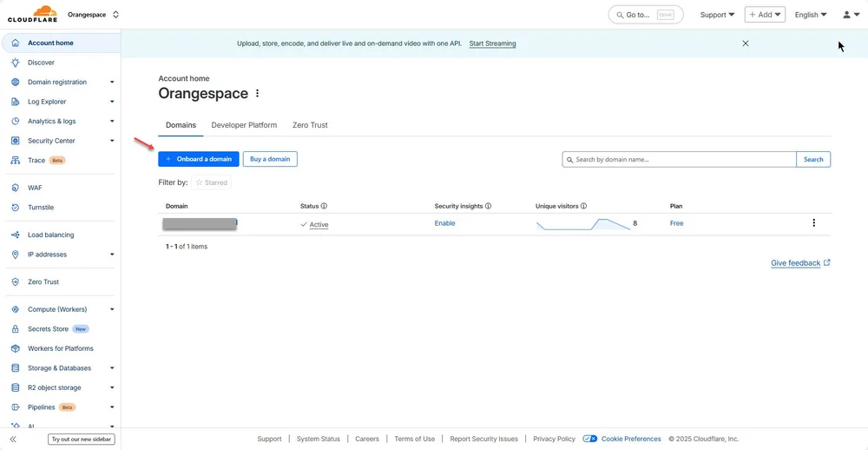Open the System Status footer link

pyautogui.click(x=319, y=439)
